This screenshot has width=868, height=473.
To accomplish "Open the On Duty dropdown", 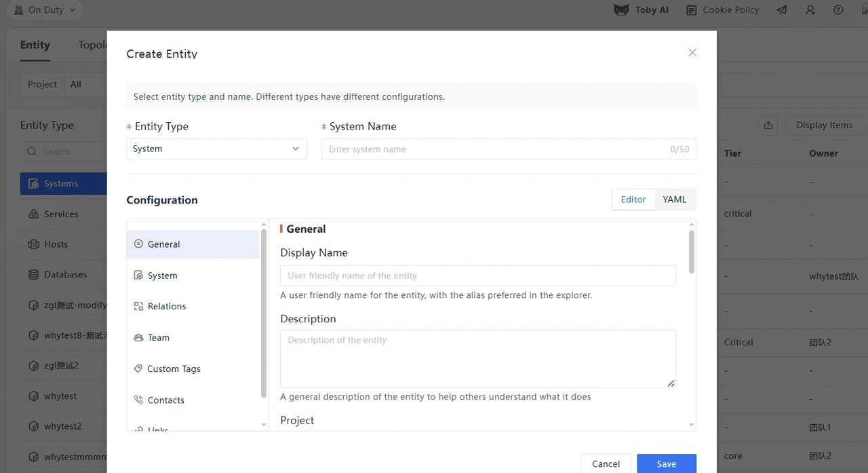I will [x=45, y=10].
